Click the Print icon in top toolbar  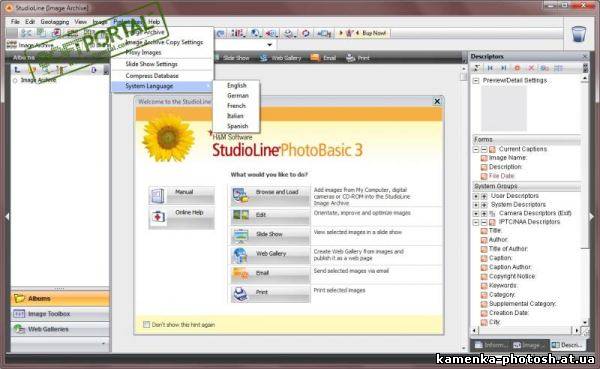point(351,58)
